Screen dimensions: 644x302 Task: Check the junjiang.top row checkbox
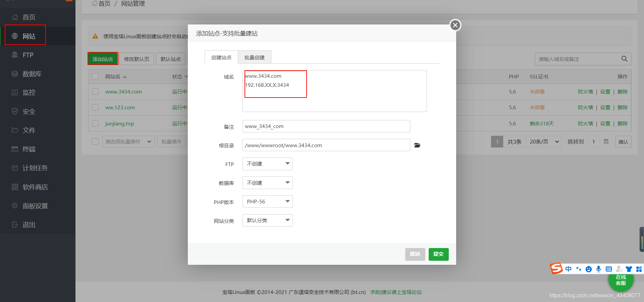point(95,123)
